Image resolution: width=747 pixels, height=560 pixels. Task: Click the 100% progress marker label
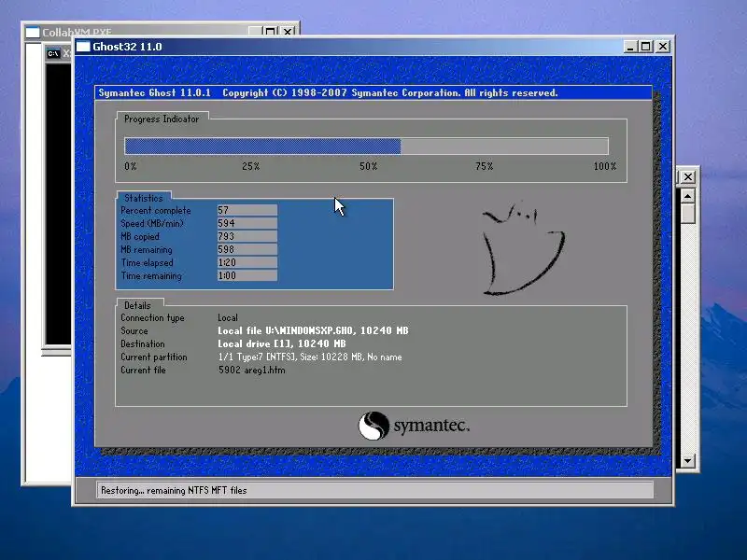[604, 166]
